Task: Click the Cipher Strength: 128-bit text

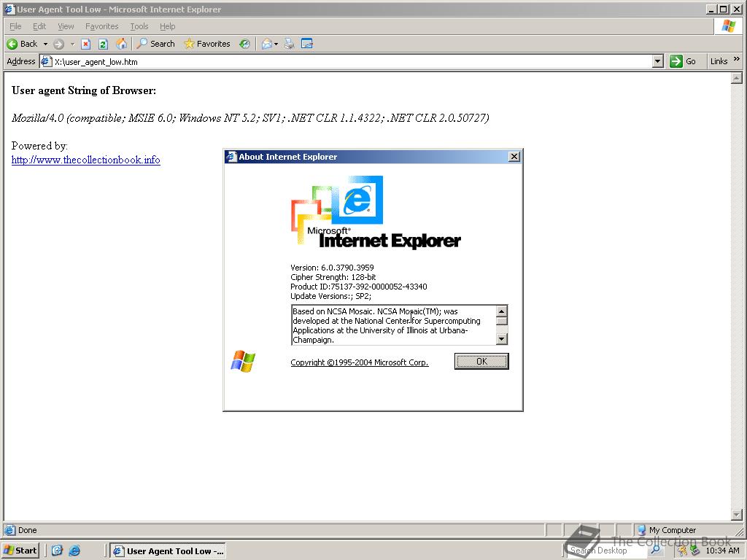Action: click(x=333, y=277)
